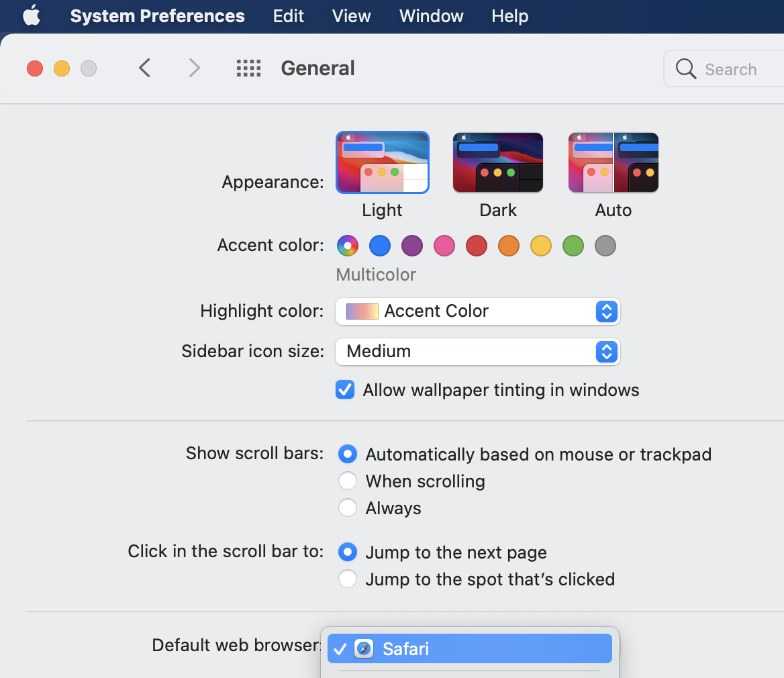Image resolution: width=784 pixels, height=678 pixels.
Task: Show all preferences grid icon
Action: coord(248,68)
